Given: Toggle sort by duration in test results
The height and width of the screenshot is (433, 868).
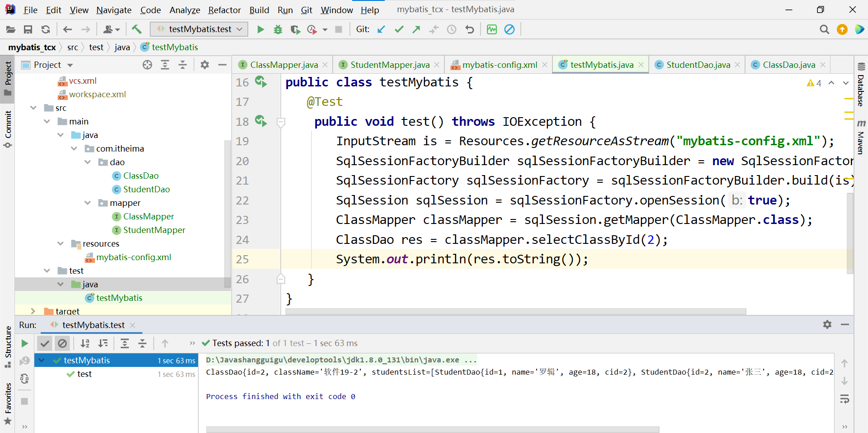Looking at the screenshot, I should [x=103, y=343].
